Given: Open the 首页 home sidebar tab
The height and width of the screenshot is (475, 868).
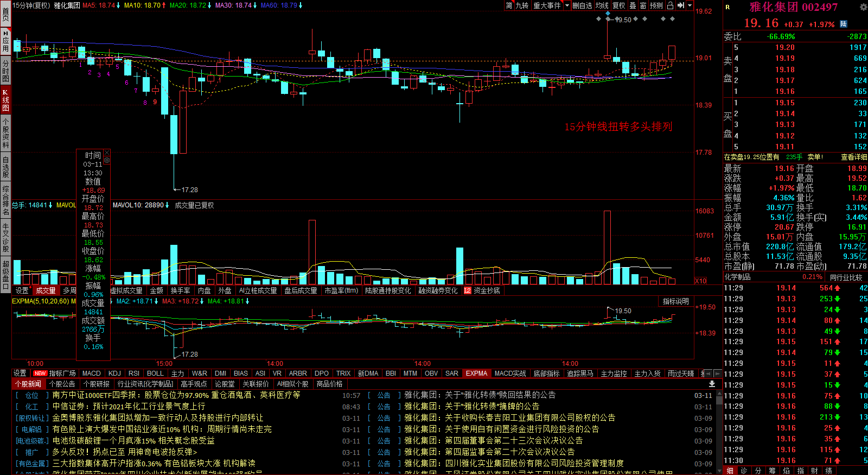Looking at the screenshot, I should click(5, 14).
